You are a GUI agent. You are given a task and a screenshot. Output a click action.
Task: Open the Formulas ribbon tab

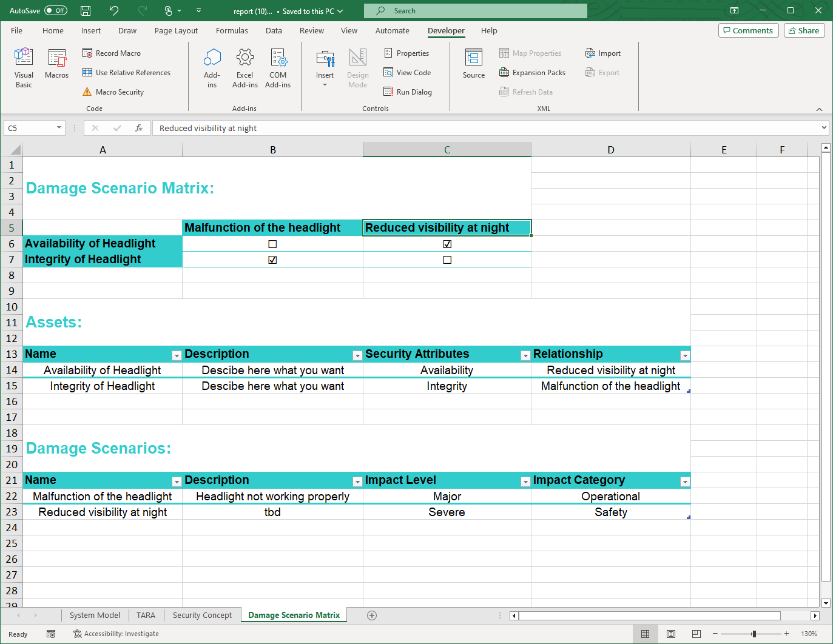tap(232, 31)
